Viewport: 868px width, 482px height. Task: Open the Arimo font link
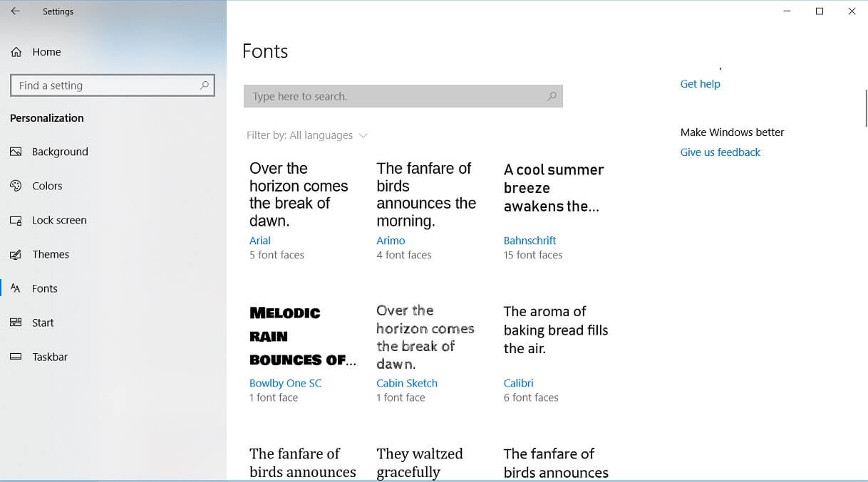pyautogui.click(x=391, y=241)
